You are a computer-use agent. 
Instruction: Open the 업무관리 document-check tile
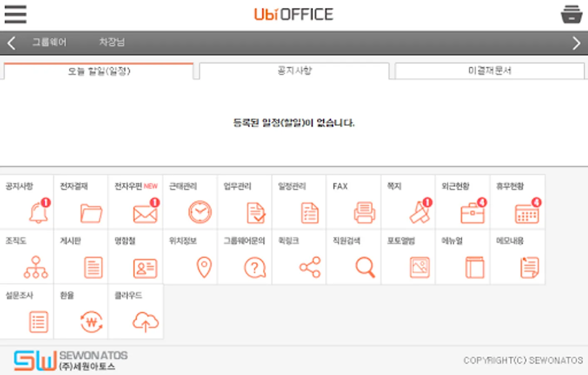[244, 202]
